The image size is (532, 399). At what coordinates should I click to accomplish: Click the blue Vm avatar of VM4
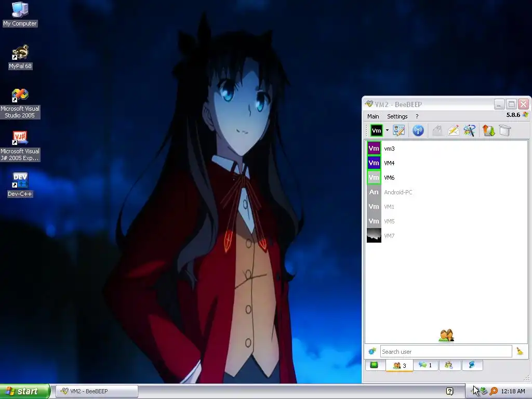click(374, 163)
